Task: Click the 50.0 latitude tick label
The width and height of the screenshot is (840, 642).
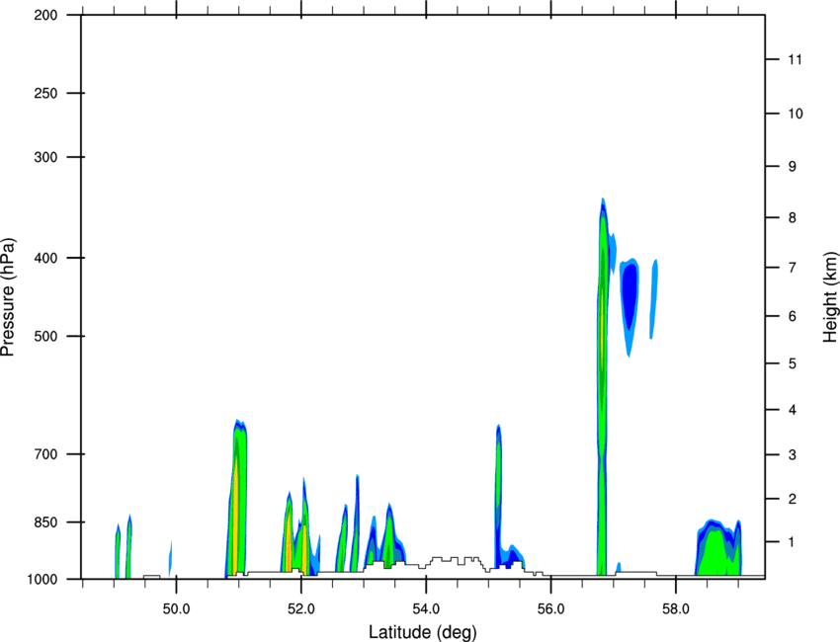Action: tap(176, 609)
